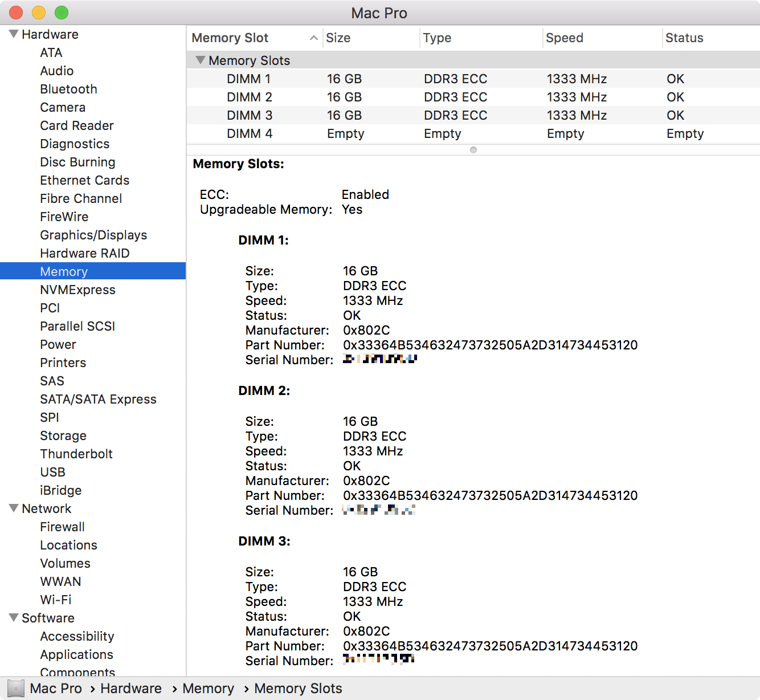Open Applications under Software
Image resolution: width=760 pixels, height=700 pixels.
[x=76, y=654]
